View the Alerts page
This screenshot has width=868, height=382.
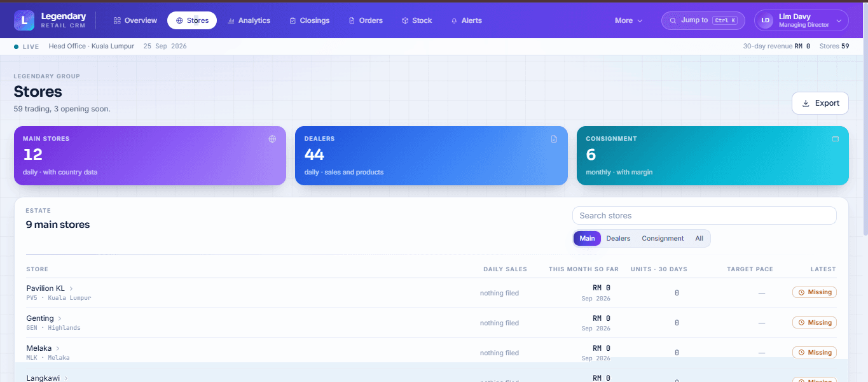(466, 20)
